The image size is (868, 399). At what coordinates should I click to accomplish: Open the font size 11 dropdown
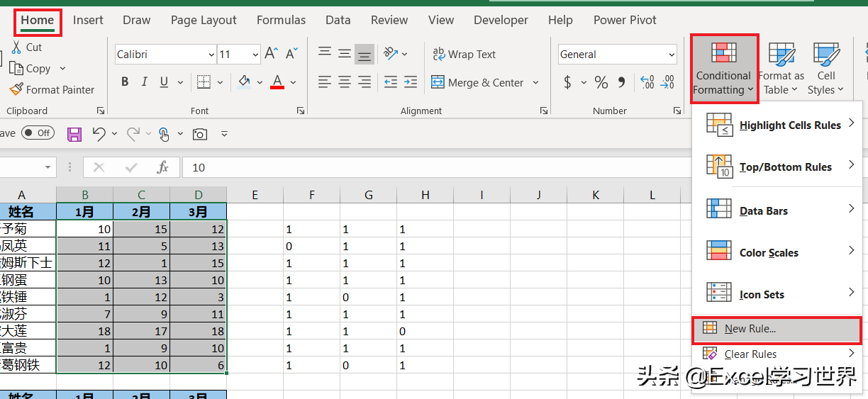coord(255,54)
